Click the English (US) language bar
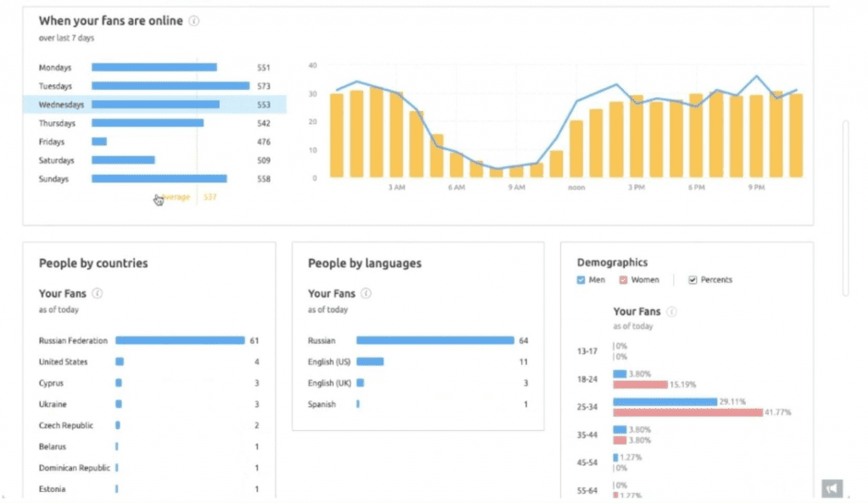The height and width of the screenshot is (503, 868). pyautogui.click(x=369, y=361)
